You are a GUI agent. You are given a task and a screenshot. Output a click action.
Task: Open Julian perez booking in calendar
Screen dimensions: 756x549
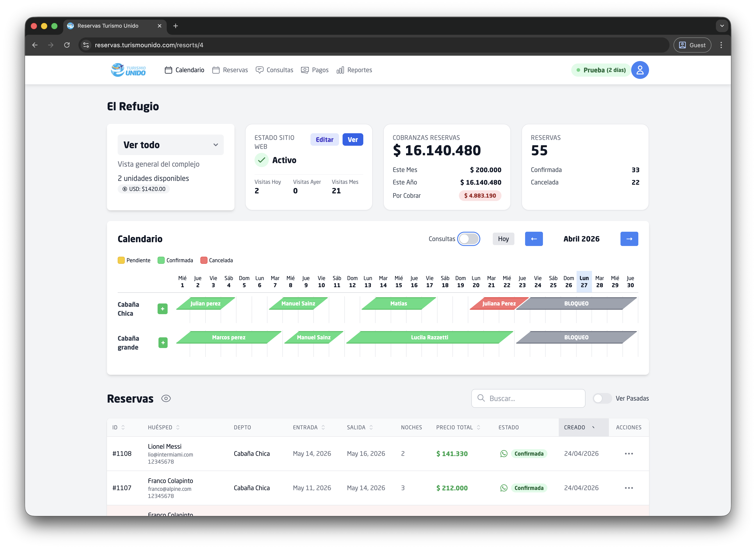pos(205,303)
